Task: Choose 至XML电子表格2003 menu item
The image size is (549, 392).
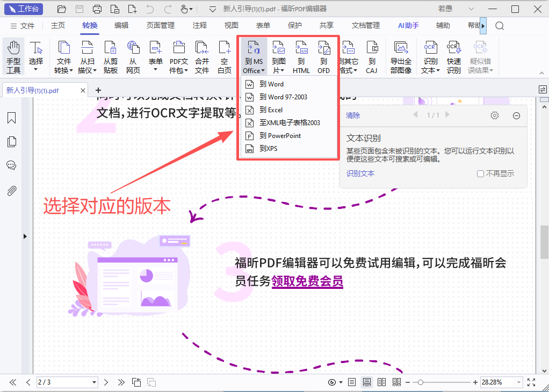Action: pyautogui.click(x=289, y=123)
